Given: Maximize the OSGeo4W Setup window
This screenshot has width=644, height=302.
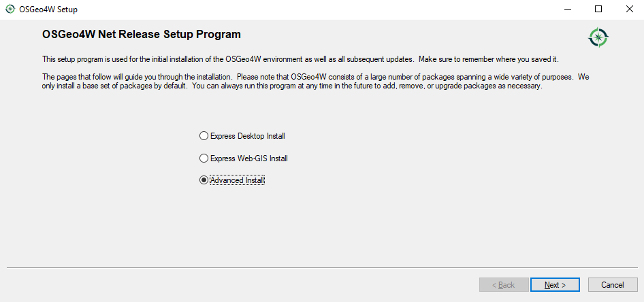Looking at the screenshot, I should [598, 10].
